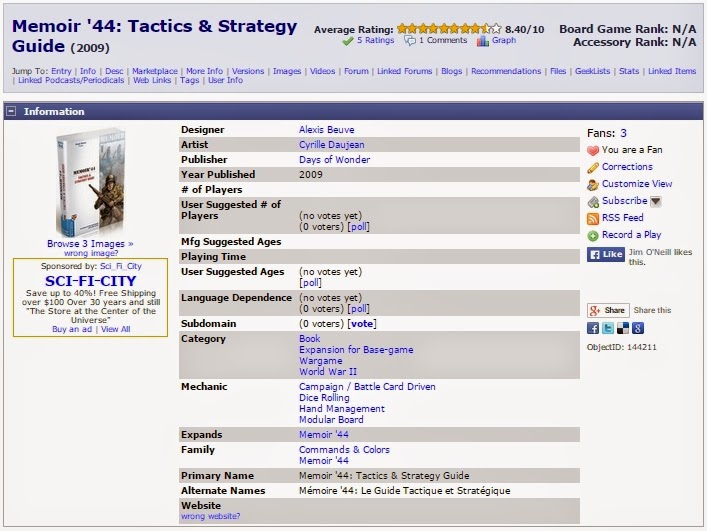Open the Sci_Fi_City sponsor name link

121,266
